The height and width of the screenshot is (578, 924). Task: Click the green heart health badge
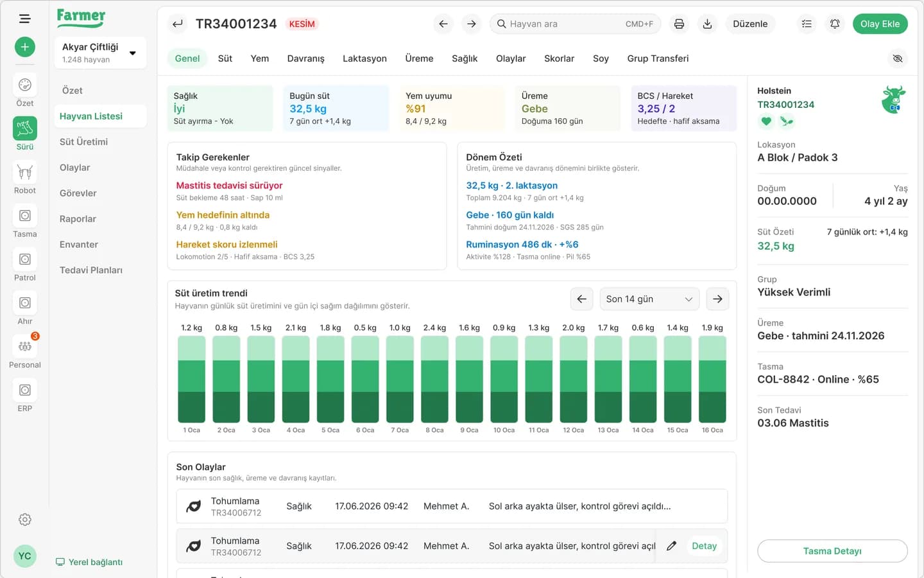pos(766,121)
